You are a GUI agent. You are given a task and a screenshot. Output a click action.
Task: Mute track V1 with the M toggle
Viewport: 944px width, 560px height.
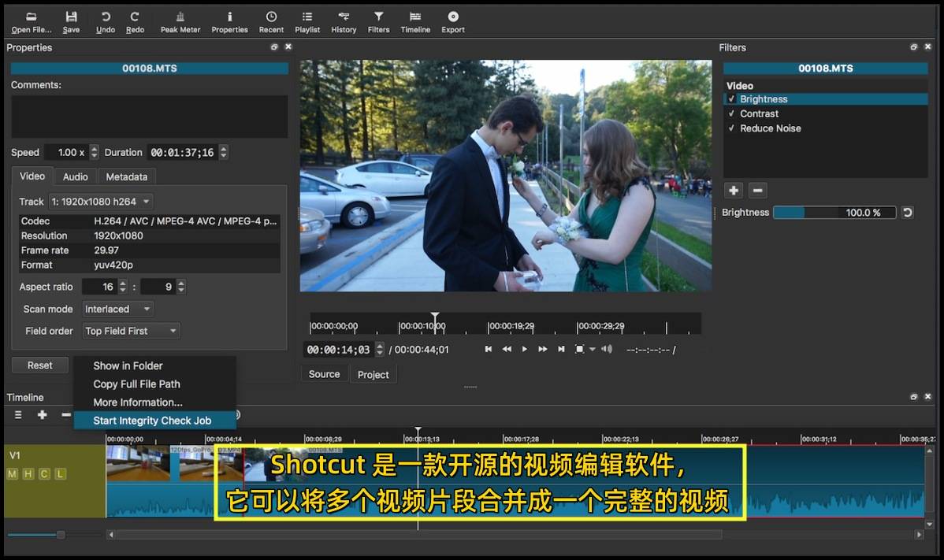click(11, 473)
